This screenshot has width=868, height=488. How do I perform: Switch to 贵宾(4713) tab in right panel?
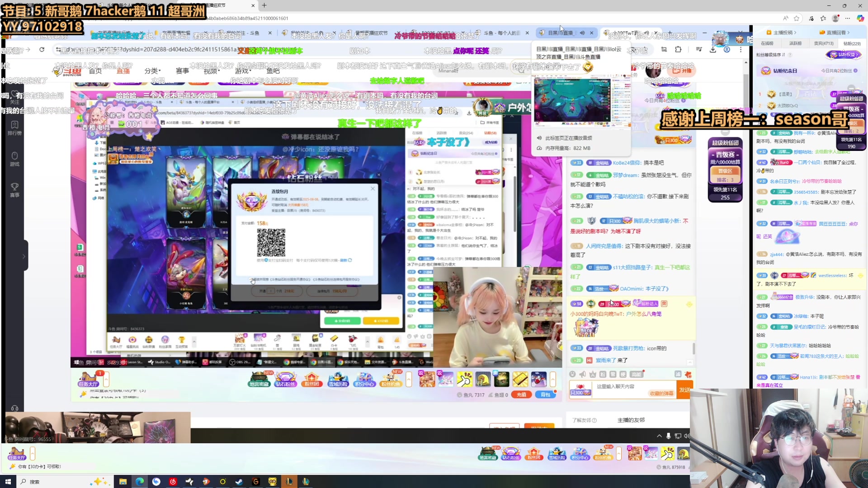pyautogui.click(x=824, y=43)
